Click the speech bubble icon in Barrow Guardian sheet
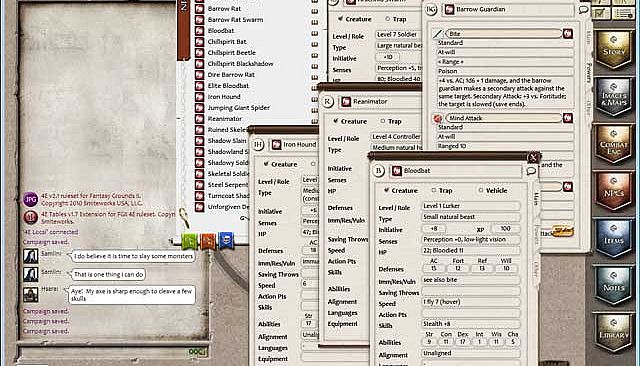The image size is (640, 366). (584, 9)
